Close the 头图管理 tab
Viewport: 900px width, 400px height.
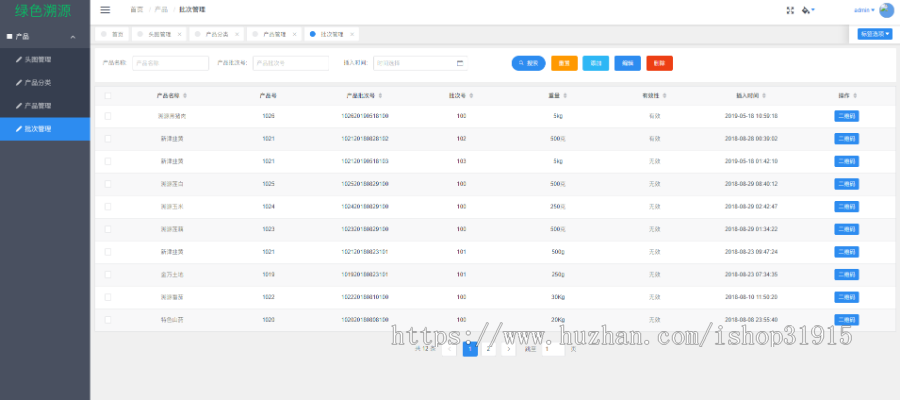click(179, 34)
